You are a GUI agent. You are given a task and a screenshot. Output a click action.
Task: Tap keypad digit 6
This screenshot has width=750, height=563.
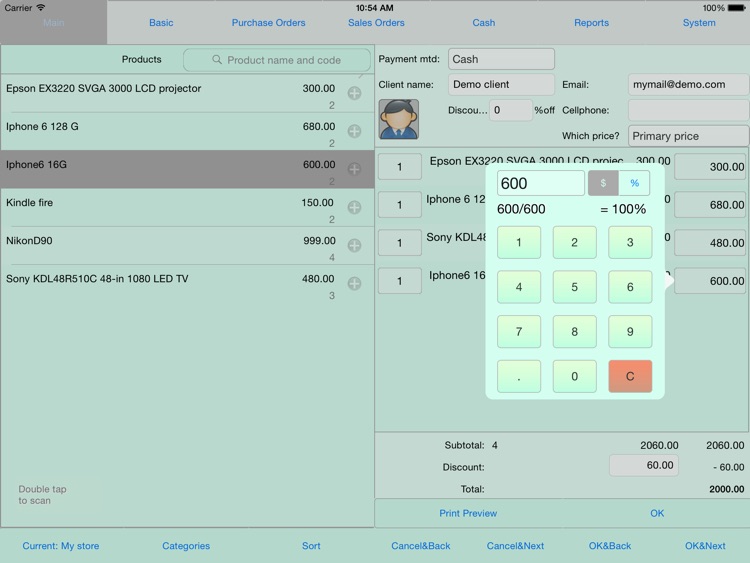point(630,287)
